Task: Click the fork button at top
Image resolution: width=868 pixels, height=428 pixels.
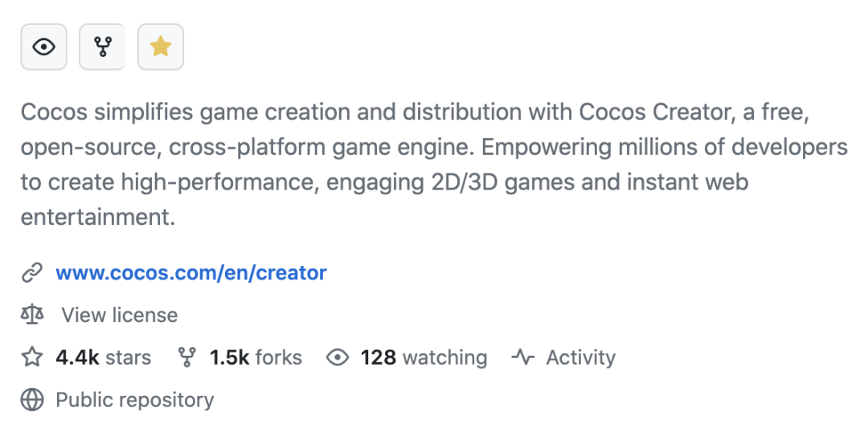Action: click(102, 47)
